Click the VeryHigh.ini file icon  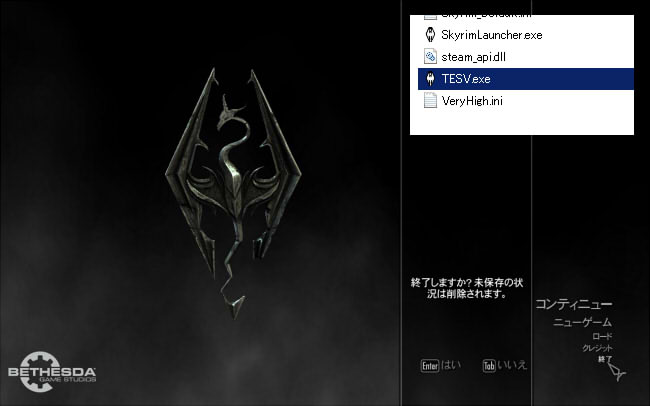pyautogui.click(x=430, y=100)
